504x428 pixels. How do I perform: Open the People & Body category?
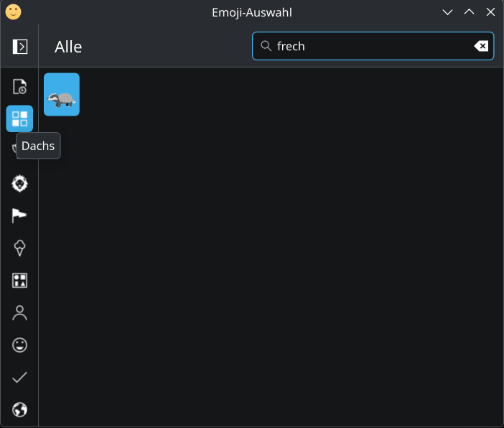coord(20,313)
